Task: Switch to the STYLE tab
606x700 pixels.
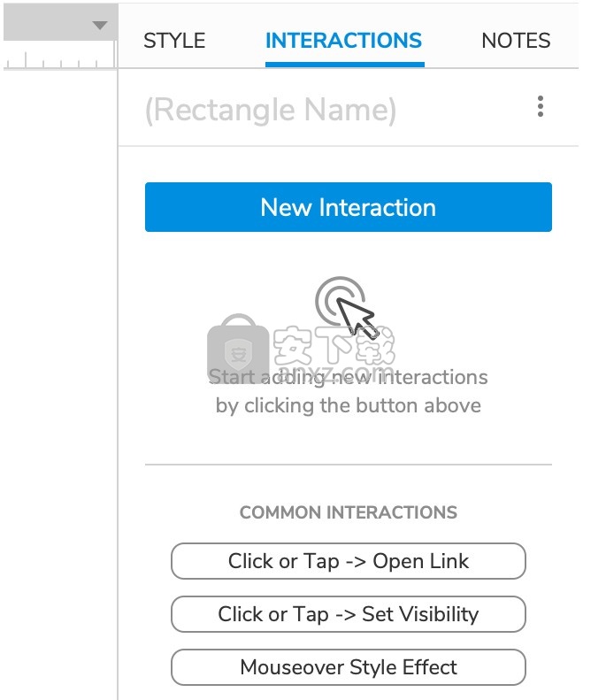Action: coord(174,41)
